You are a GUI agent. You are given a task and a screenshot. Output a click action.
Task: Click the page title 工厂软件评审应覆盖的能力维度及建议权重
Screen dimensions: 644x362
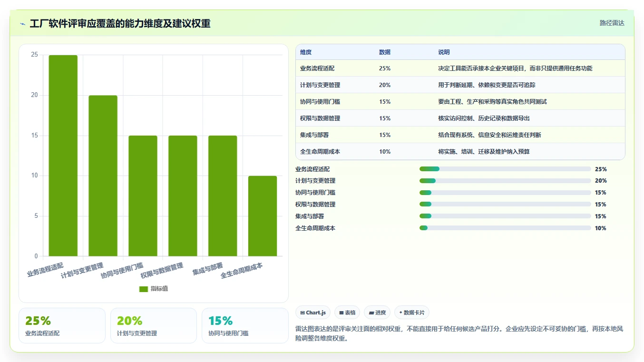(x=120, y=24)
